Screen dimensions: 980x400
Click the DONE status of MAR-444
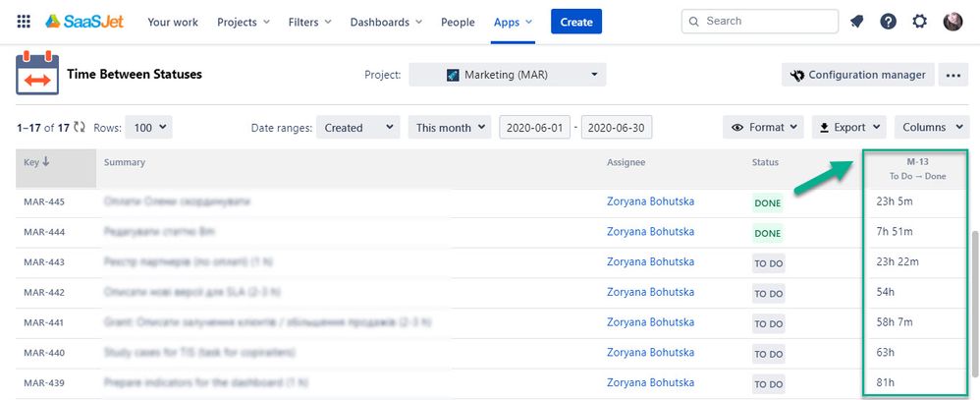(768, 234)
